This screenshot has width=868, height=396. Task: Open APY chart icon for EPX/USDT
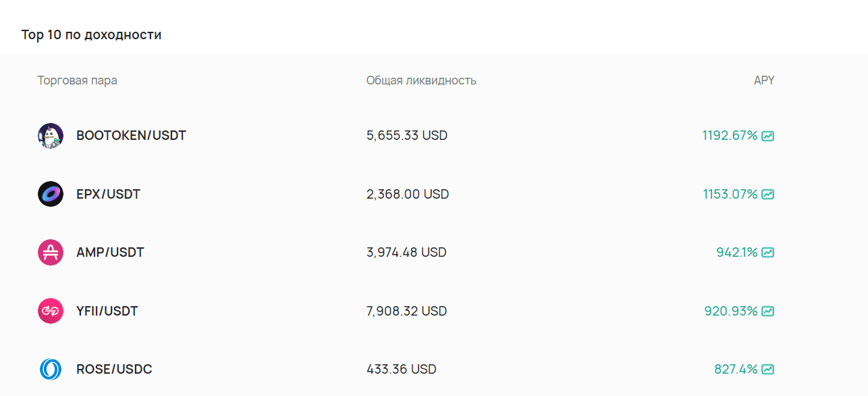click(x=768, y=195)
